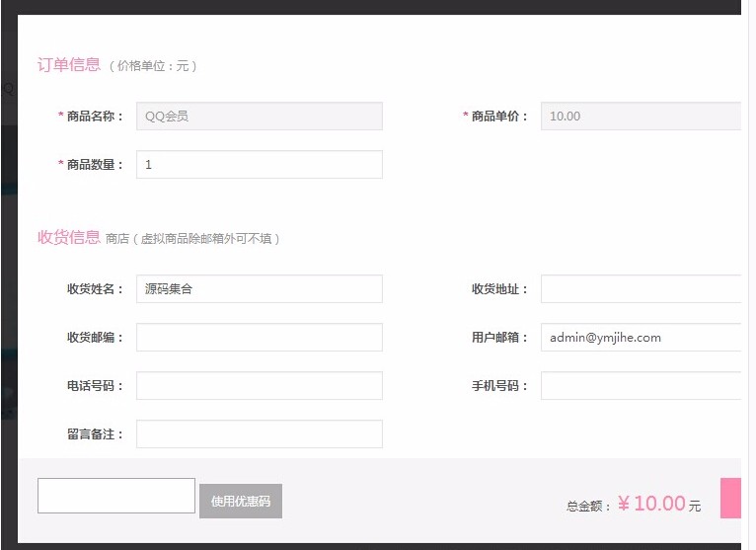
Task: Focus the 电话号码 telephone input
Action: coord(260,385)
